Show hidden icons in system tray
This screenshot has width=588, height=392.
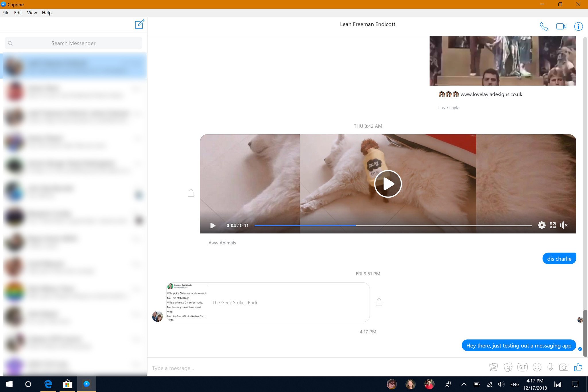[x=464, y=384]
